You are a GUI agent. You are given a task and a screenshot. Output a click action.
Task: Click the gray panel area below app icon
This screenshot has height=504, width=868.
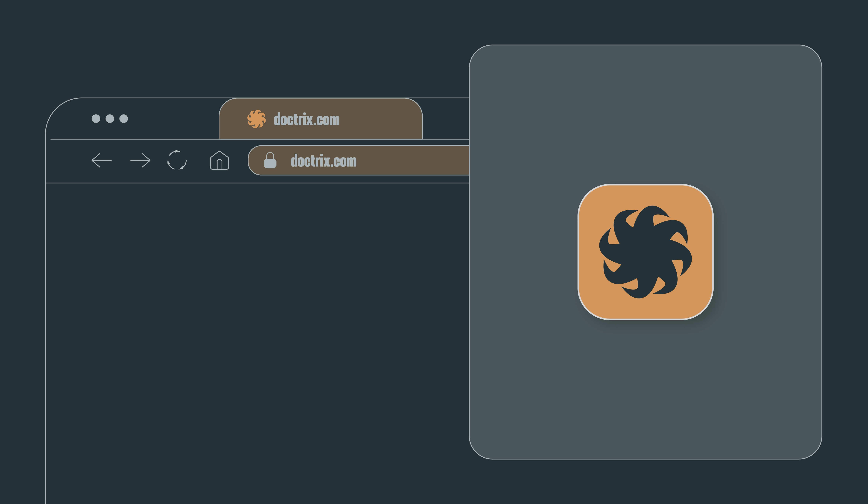click(x=645, y=390)
